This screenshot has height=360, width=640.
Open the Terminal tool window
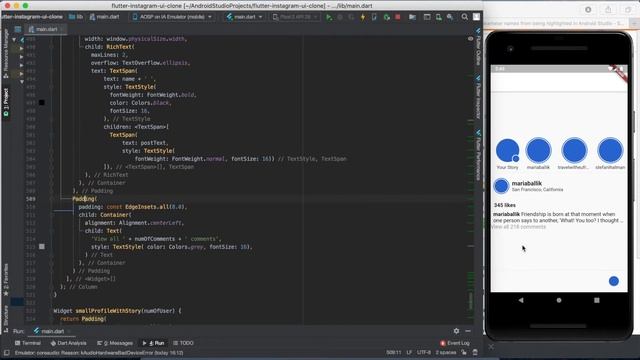tap(28, 343)
